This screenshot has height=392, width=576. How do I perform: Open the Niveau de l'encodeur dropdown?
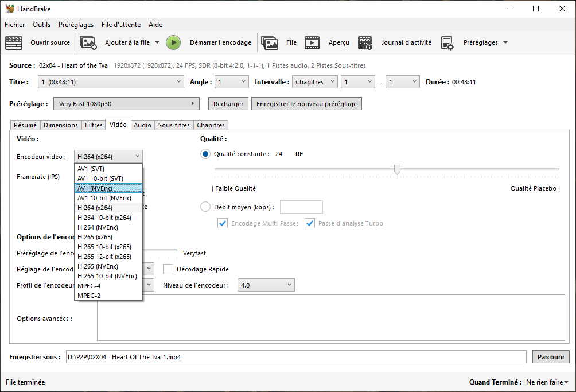coord(266,285)
